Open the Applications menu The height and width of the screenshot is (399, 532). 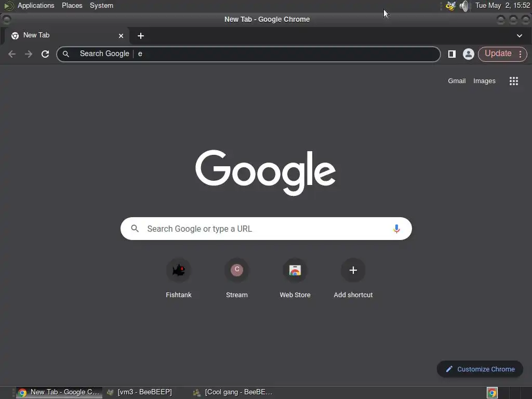[x=36, y=6]
